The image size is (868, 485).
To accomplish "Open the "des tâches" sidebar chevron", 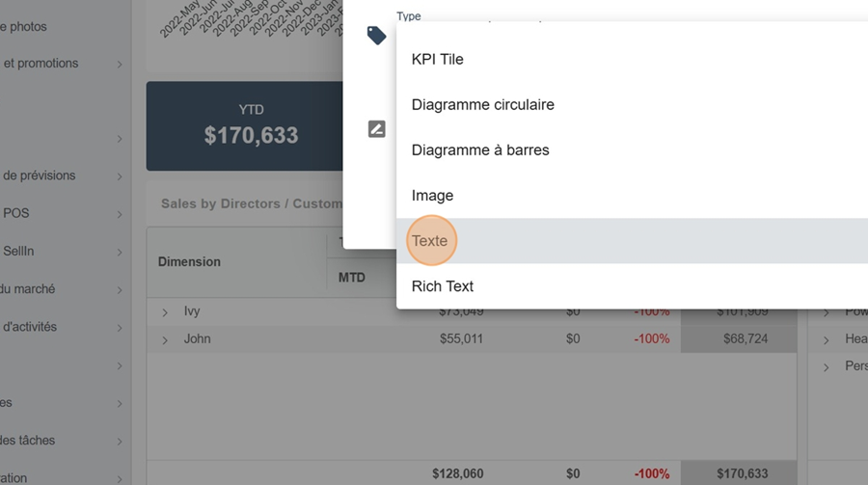I will pyautogui.click(x=120, y=442).
